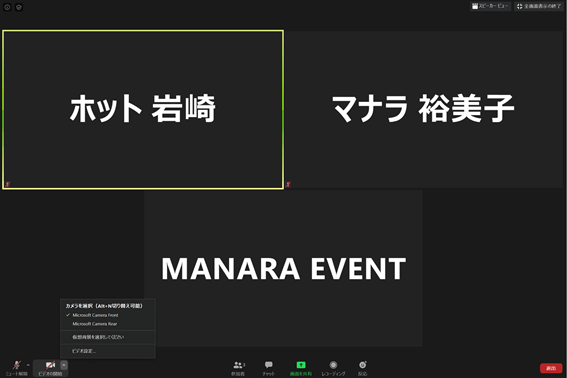Open the Participants panel icon
This screenshot has height=378, width=567.
[238, 365]
